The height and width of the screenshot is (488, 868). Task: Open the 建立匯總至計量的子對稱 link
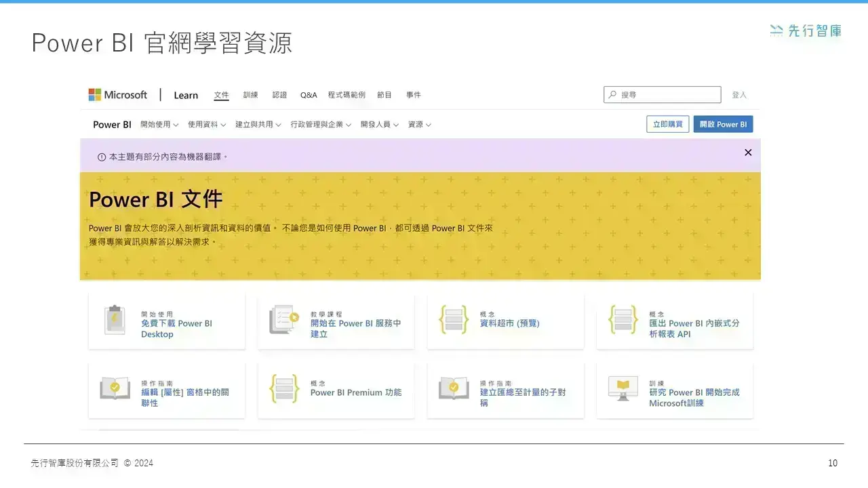pyautogui.click(x=523, y=397)
